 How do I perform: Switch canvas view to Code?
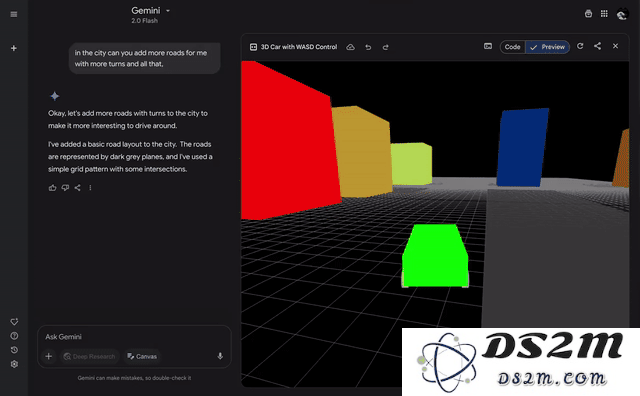(x=512, y=47)
